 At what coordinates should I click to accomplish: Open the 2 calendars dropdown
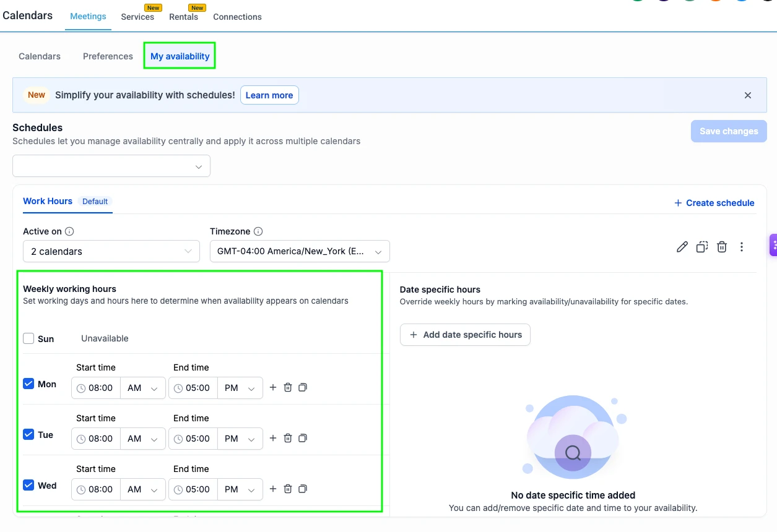(x=111, y=251)
